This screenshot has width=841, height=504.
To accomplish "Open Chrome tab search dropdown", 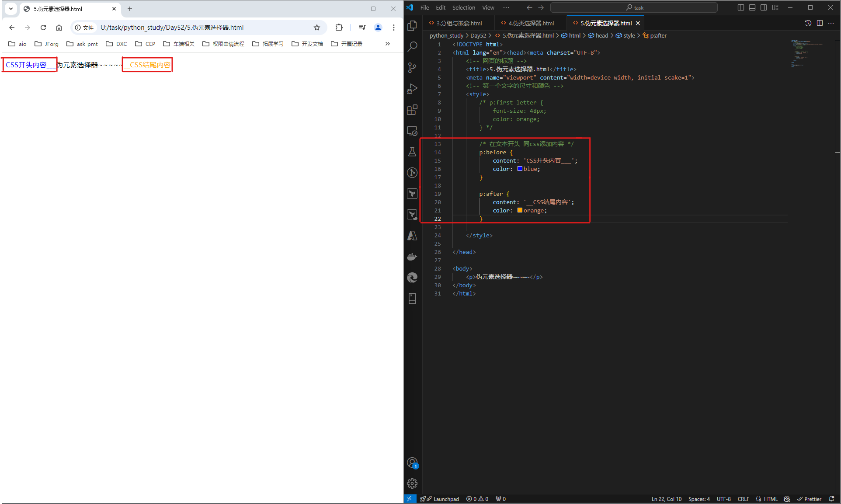I will [x=11, y=9].
